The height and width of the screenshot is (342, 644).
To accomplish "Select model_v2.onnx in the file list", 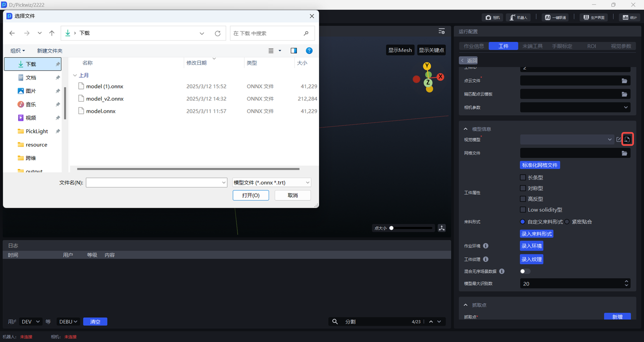I will pos(105,99).
